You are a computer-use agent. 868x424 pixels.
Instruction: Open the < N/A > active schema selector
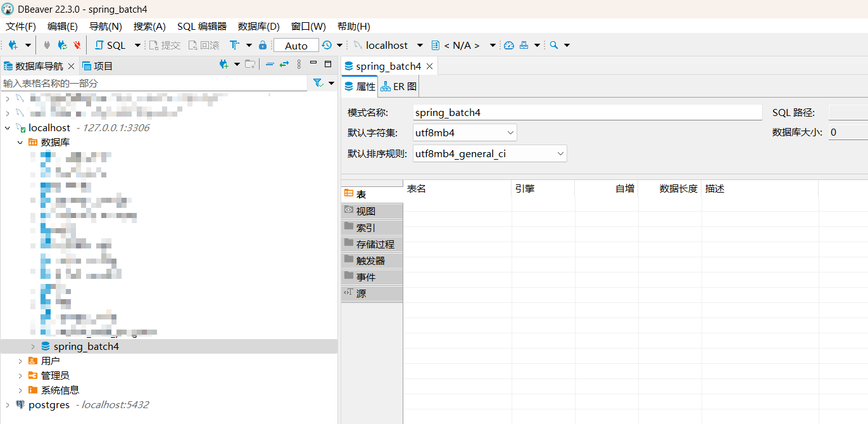(463, 46)
